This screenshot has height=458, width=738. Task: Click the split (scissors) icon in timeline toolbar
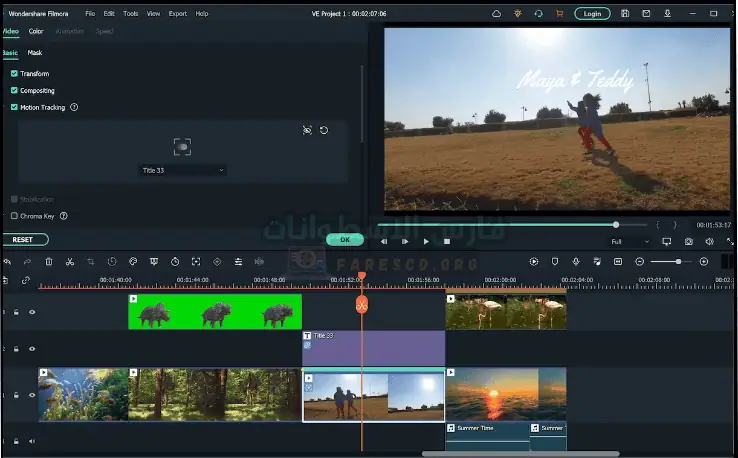(70, 262)
